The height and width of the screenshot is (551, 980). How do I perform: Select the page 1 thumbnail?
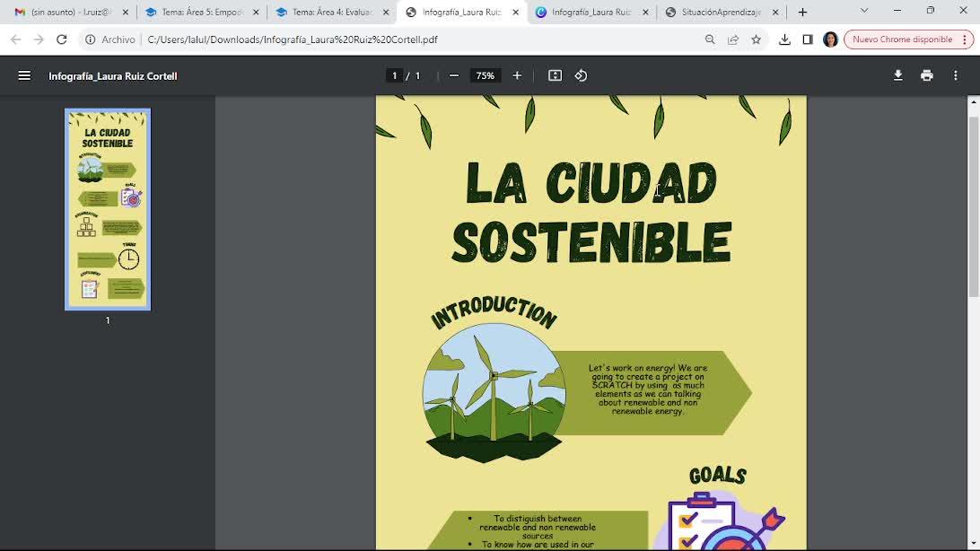tap(108, 209)
